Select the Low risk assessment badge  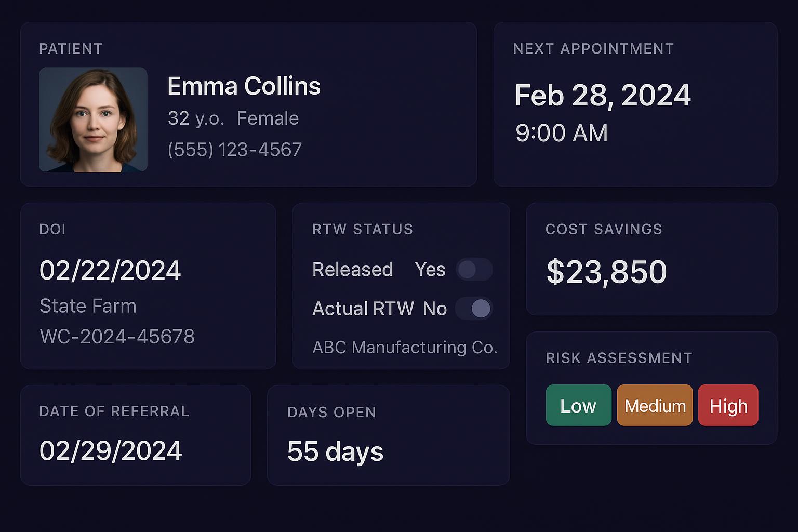pyautogui.click(x=578, y=405)
